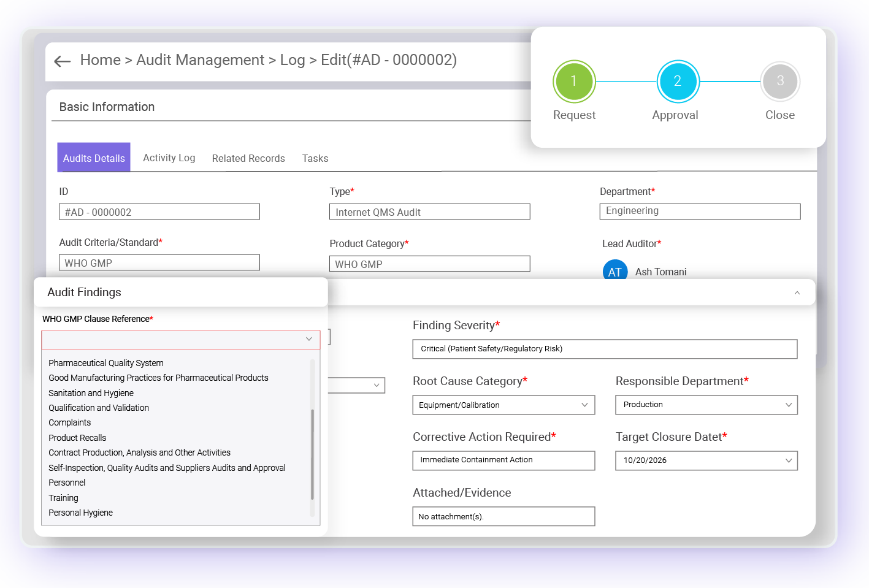Select Self-Inspection, Quality Audits option

(x=167, y=468)
